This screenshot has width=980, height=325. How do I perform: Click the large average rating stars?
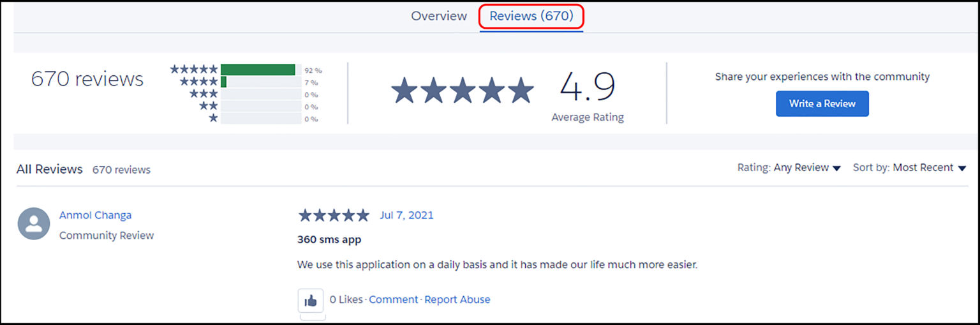click(x=463, y=91)
